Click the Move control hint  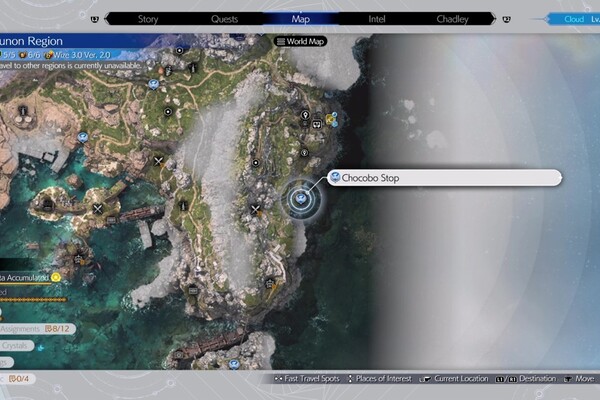pyautogui.click(x=579, y=379)
